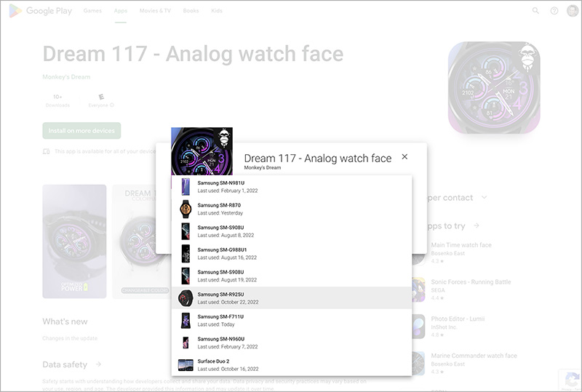Switch to the Apps tab
Image resolution: width=582 pixels, height=392 pixels.
(x=121, y=11)
